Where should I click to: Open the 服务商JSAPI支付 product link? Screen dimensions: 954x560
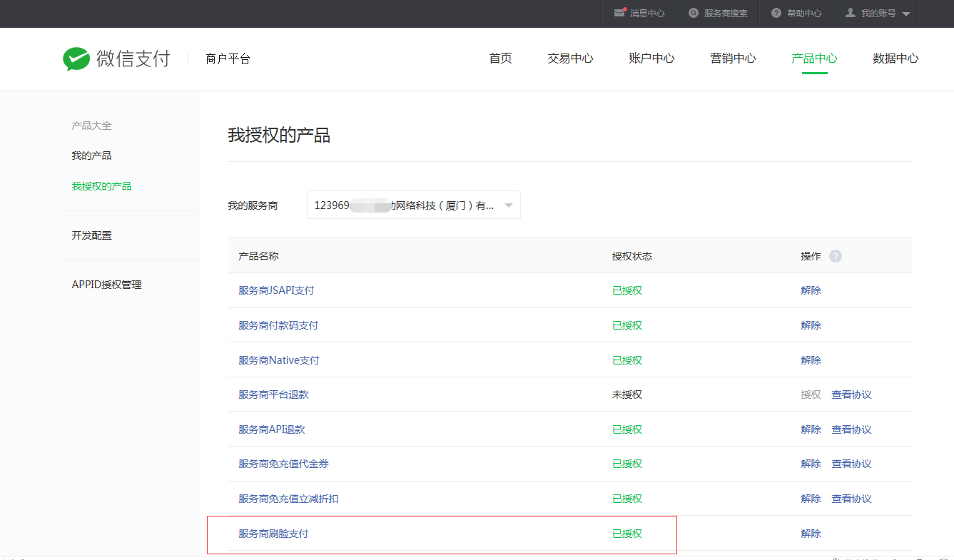click(276, 290)
